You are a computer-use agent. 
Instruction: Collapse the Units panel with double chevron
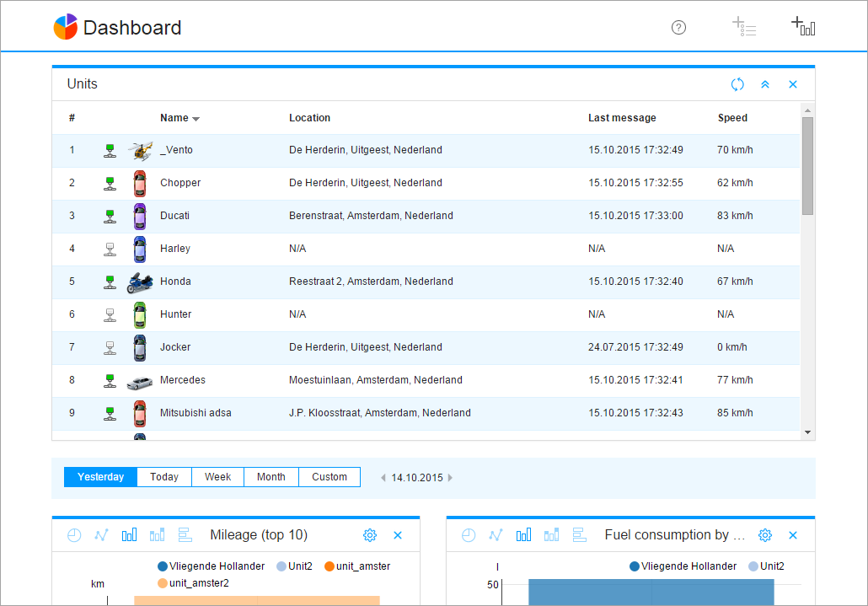[765, 84]
